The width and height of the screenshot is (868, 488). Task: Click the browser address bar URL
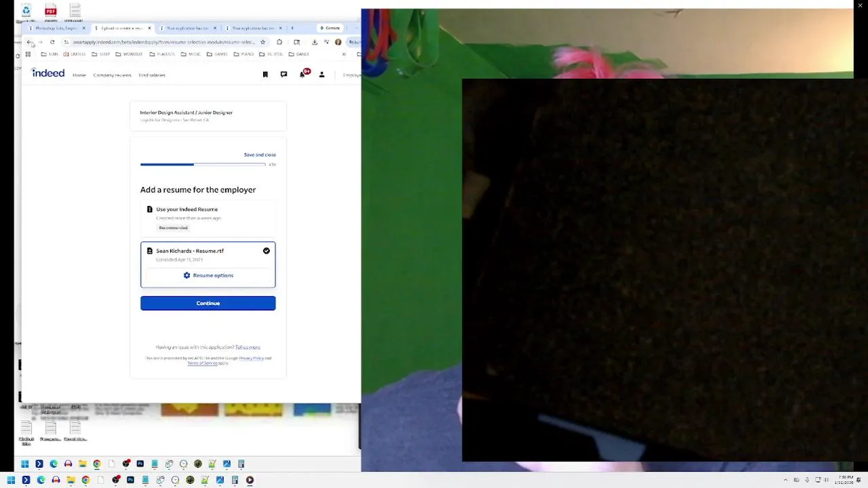tap(164, 42)
